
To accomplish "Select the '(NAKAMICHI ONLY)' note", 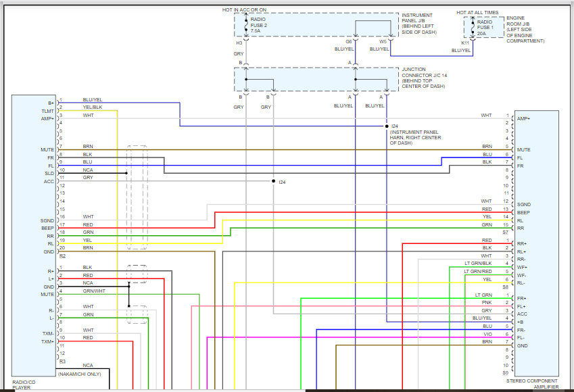I will (x=79, y=374).
